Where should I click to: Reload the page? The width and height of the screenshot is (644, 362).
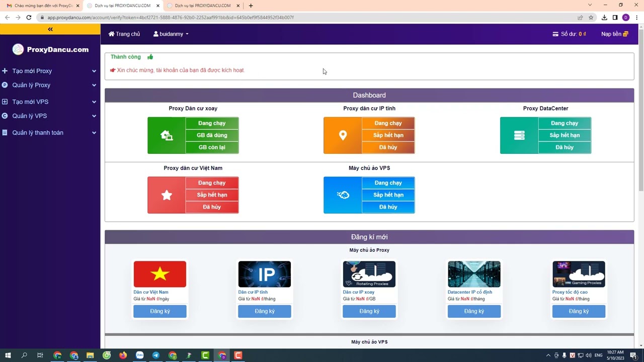click(29, 17)
